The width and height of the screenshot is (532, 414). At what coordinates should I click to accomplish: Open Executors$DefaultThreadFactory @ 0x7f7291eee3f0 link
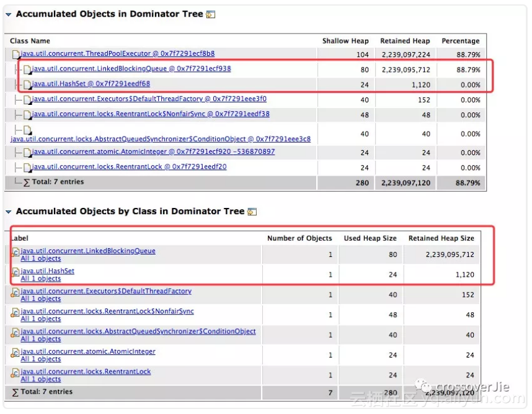149,99
